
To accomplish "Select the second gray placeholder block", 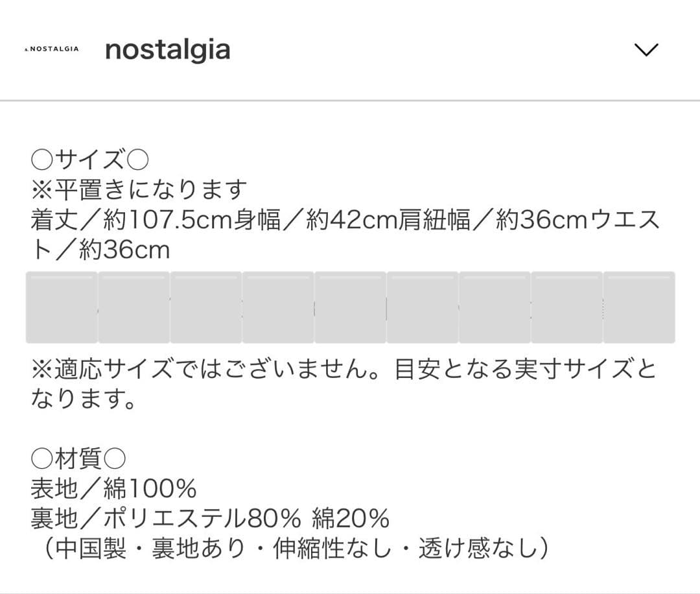I will pos(134,307).
